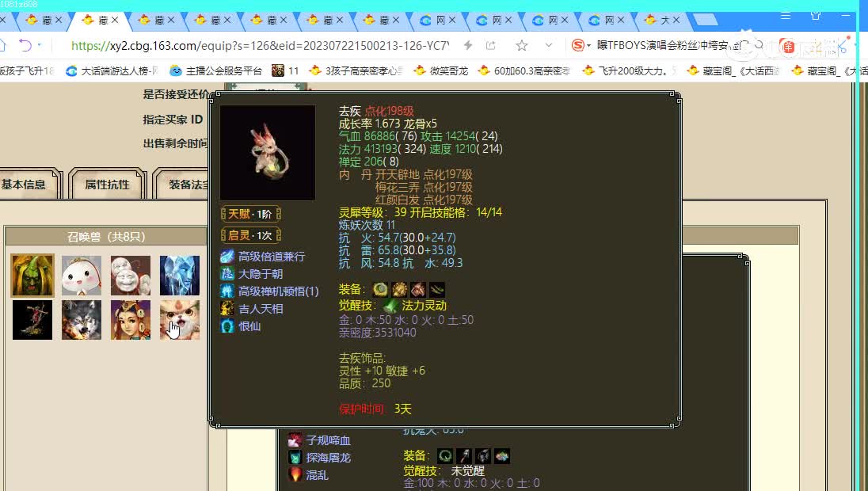This screenshot has width=868, height=491.
Task: Click the 大隐于朝 skill icon
Action: coord(227,273)
